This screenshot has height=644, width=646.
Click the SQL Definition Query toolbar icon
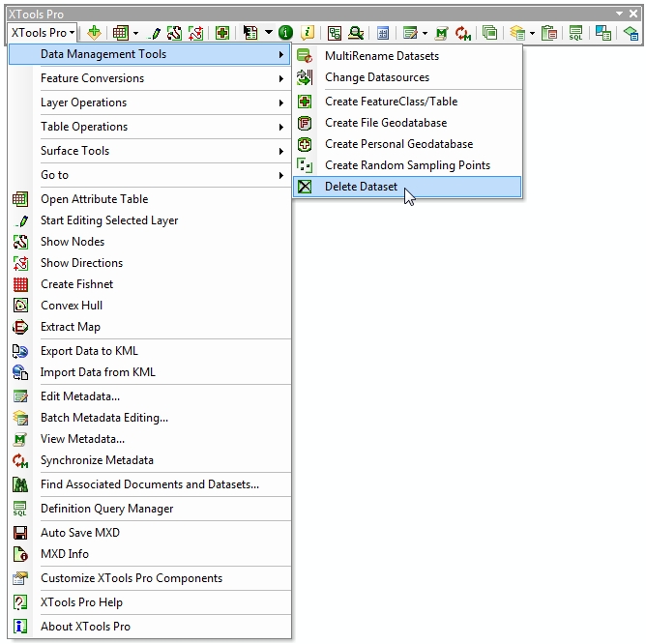click(575, 33)
